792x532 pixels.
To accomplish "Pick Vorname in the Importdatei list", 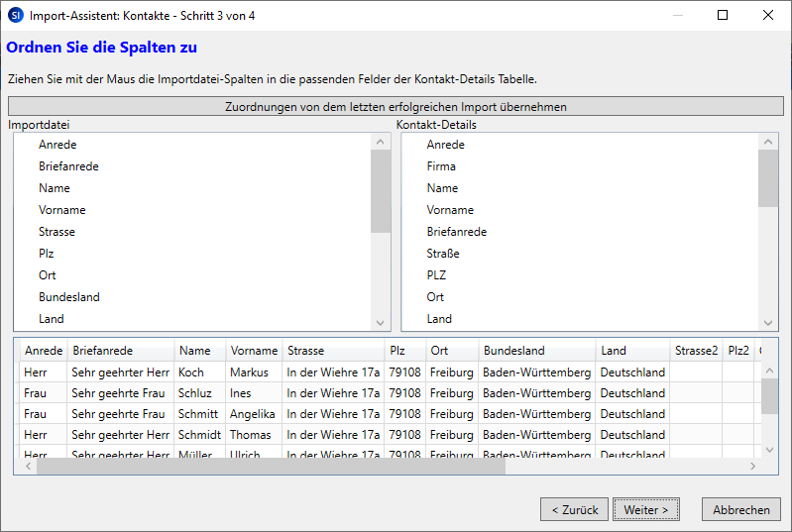I will (62, 210).
